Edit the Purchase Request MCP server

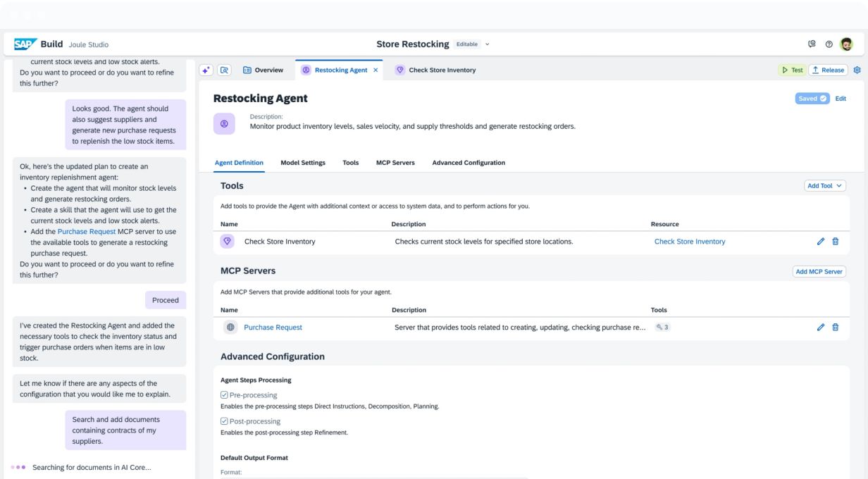[x=821, y=328]
